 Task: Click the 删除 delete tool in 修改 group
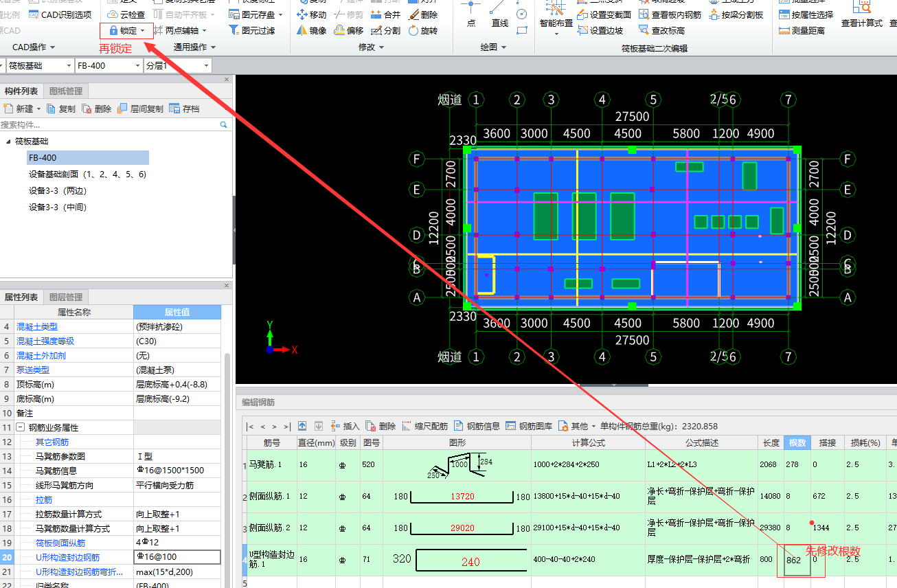tap(422, 14)
